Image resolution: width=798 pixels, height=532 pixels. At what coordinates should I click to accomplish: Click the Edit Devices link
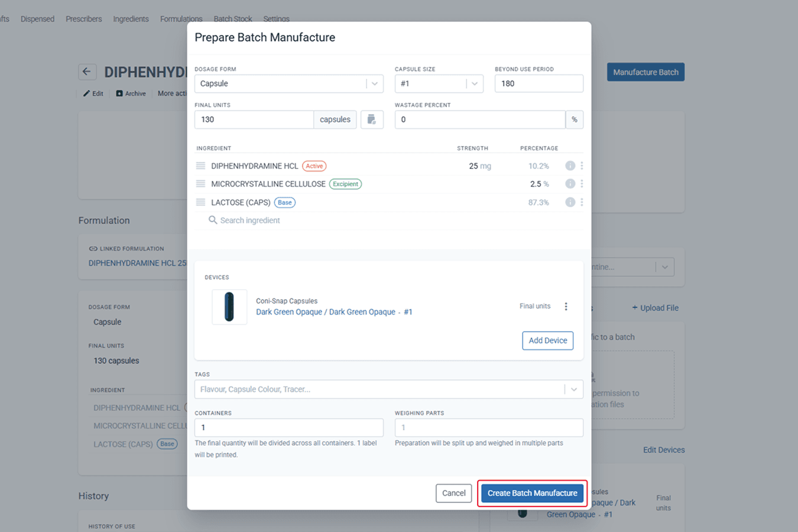(x=664, y=450)
